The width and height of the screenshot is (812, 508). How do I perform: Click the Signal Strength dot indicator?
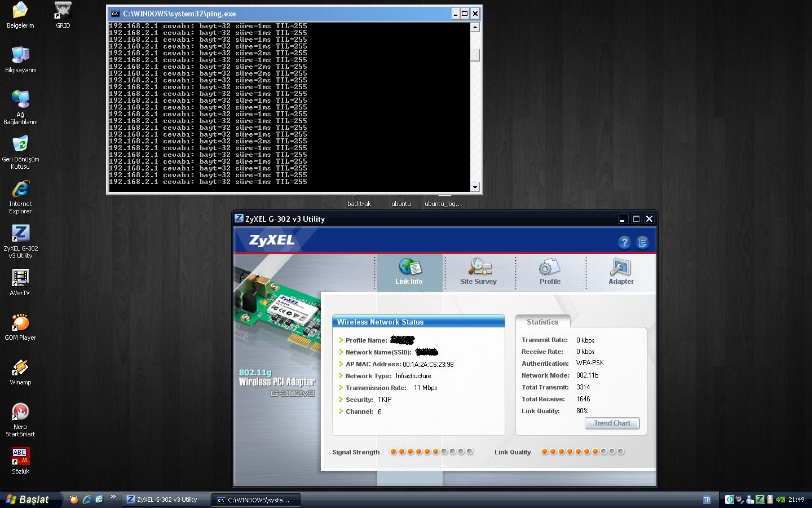(431, 452)
